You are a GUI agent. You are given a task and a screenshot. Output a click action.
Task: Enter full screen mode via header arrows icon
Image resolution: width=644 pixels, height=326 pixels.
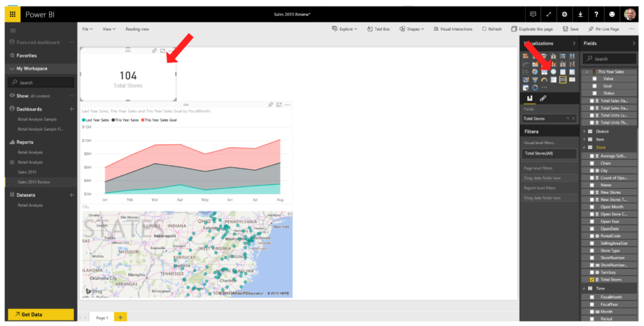548,14
